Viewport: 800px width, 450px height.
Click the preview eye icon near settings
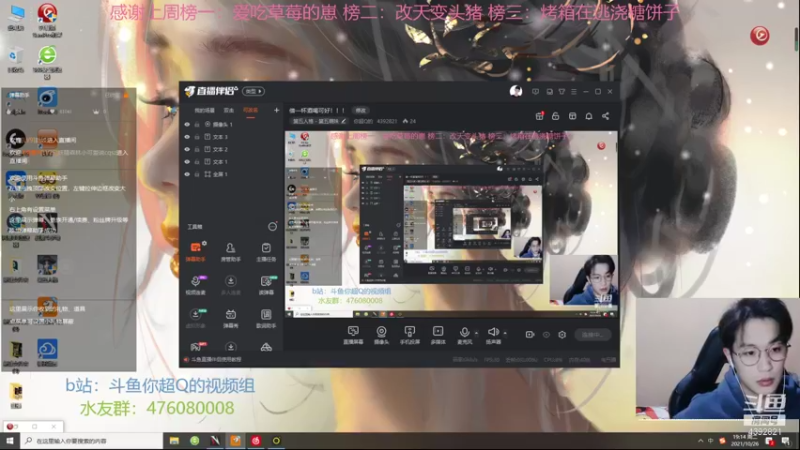coord(546,335)
